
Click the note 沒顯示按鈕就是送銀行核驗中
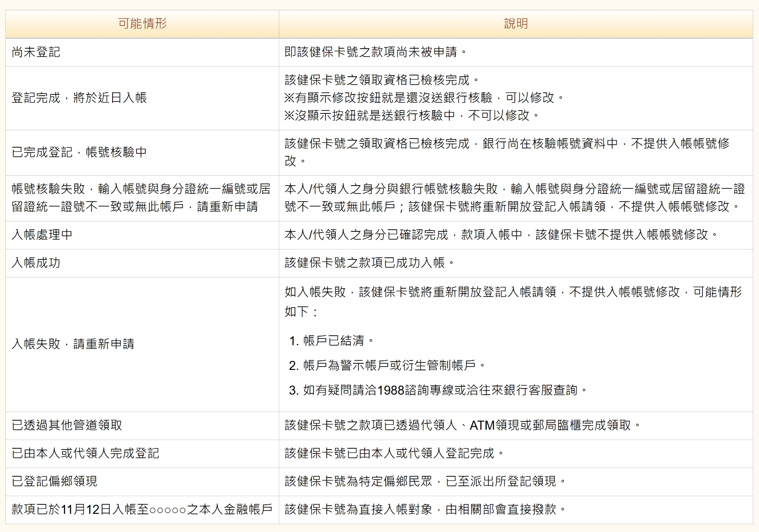click(x=412, y=115)
